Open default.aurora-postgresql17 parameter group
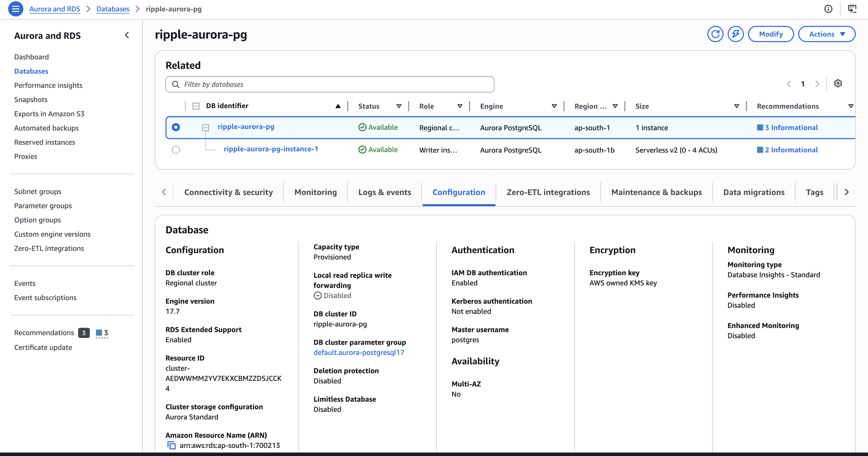 point(359,352)
